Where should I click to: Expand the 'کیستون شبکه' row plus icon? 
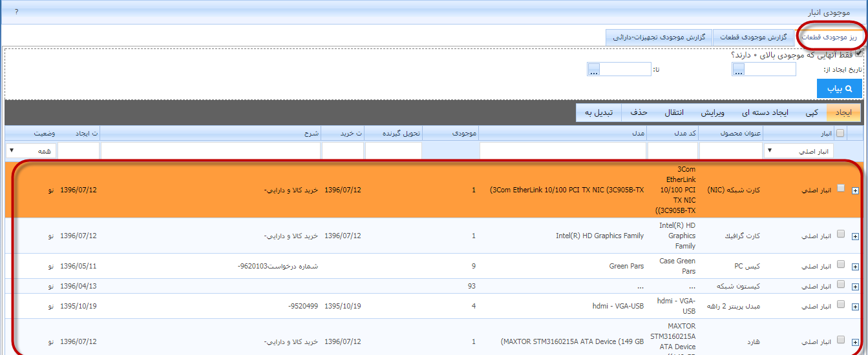[856, 287]
